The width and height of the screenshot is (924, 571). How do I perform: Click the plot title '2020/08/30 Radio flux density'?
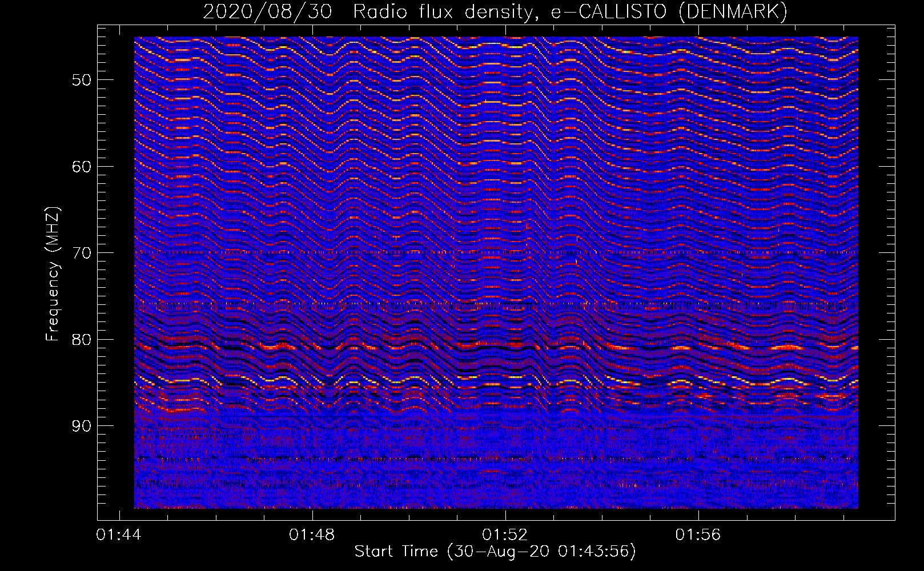click(496, 11)
